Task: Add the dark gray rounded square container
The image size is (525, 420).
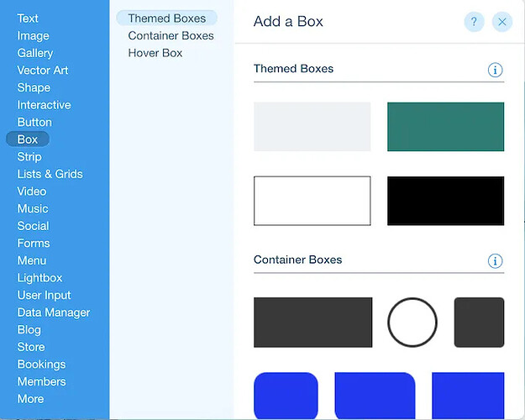Action: tap(479, 323)
